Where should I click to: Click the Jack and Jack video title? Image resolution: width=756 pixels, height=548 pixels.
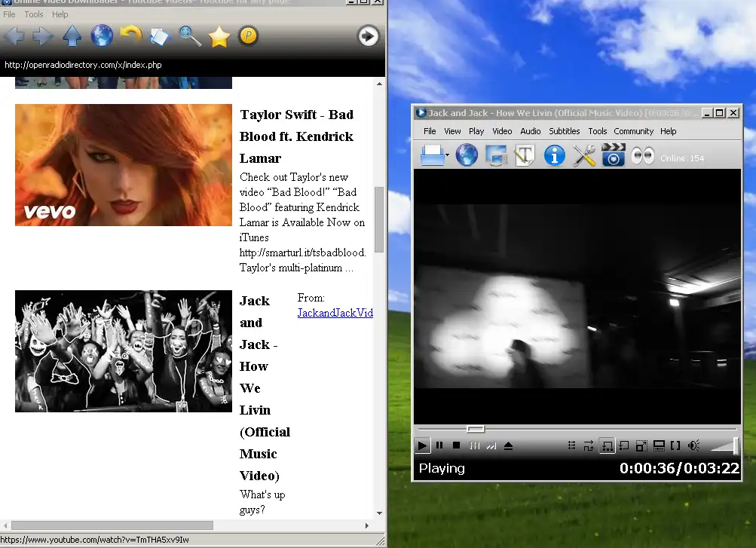point(265,388)
